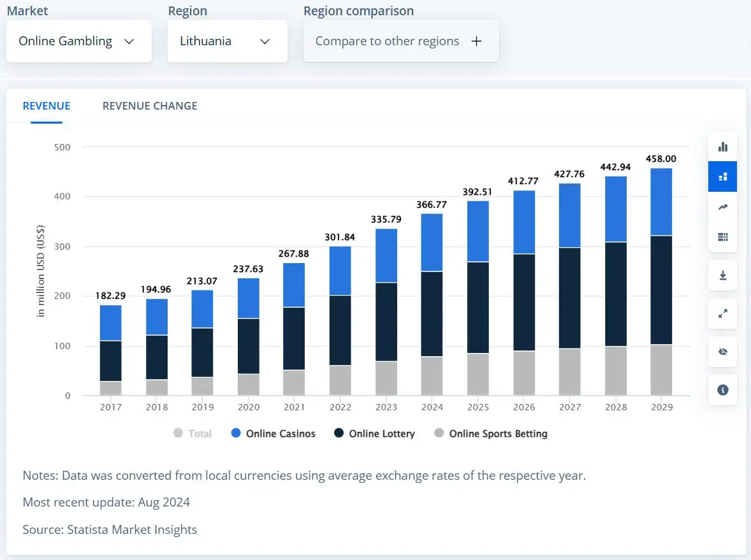Viewport: 751px width, 560px height.
Task: Show data as a table grid
Action: (722, 237)
